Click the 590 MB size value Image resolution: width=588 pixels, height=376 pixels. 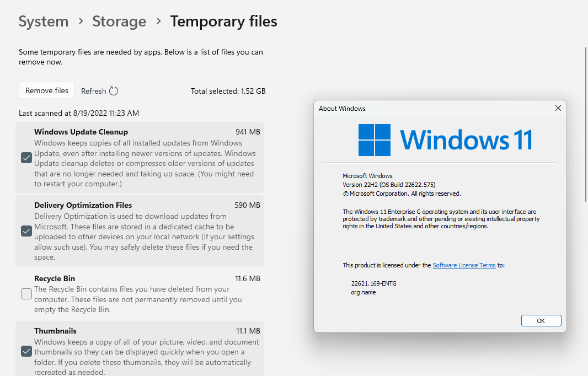[x=247, y=205]
